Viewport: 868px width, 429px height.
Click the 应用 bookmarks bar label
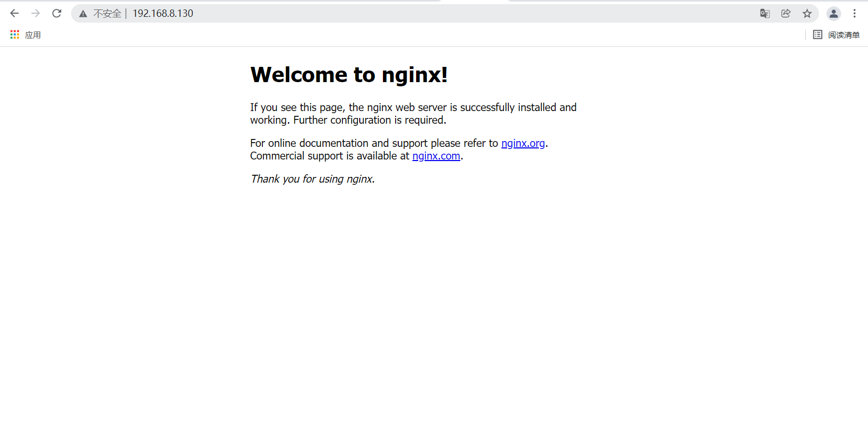[x=33, y=35]
